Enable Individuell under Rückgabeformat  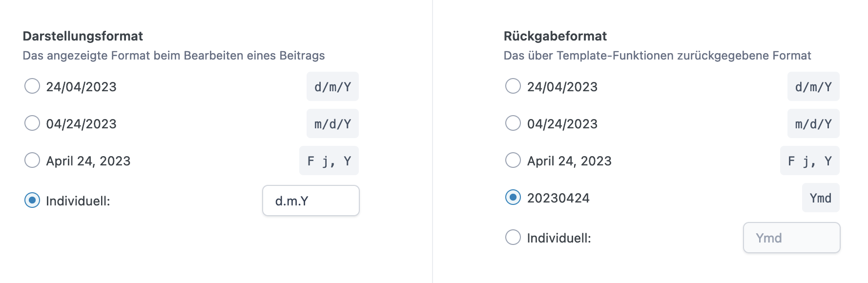point(513,237)
